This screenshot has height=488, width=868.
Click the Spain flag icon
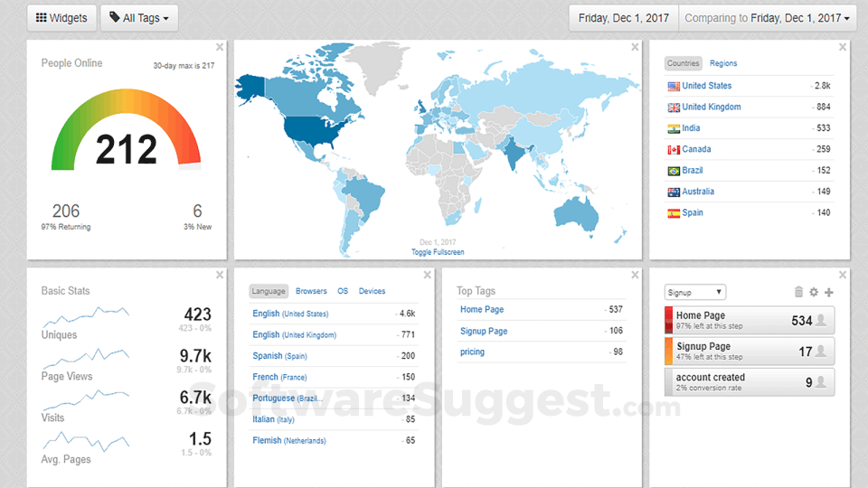click(x=674, y=213)
